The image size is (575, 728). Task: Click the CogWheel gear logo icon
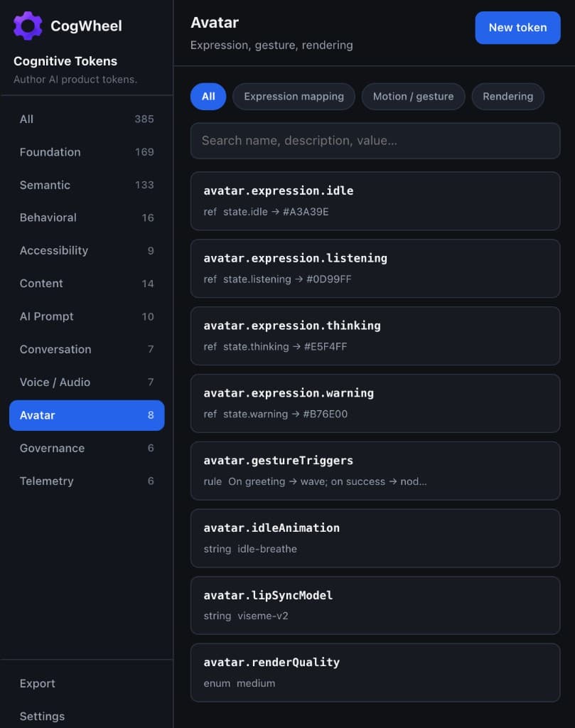click(x=28, y=26)
